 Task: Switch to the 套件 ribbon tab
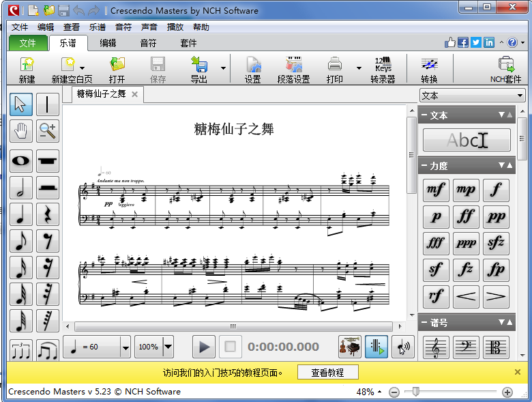pos(188,43)
